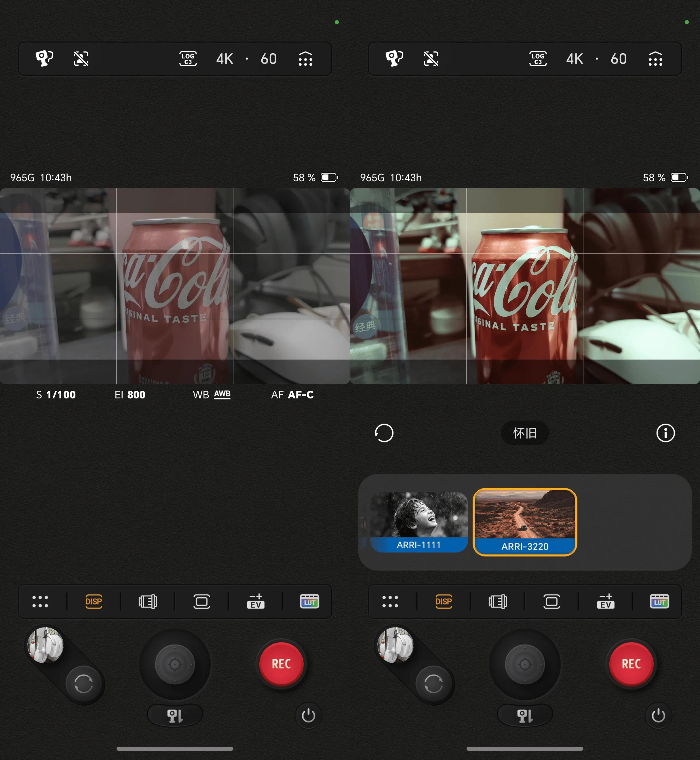
Task: Open LOG C3 profile setting, left screen
Action: coord(188,58)
